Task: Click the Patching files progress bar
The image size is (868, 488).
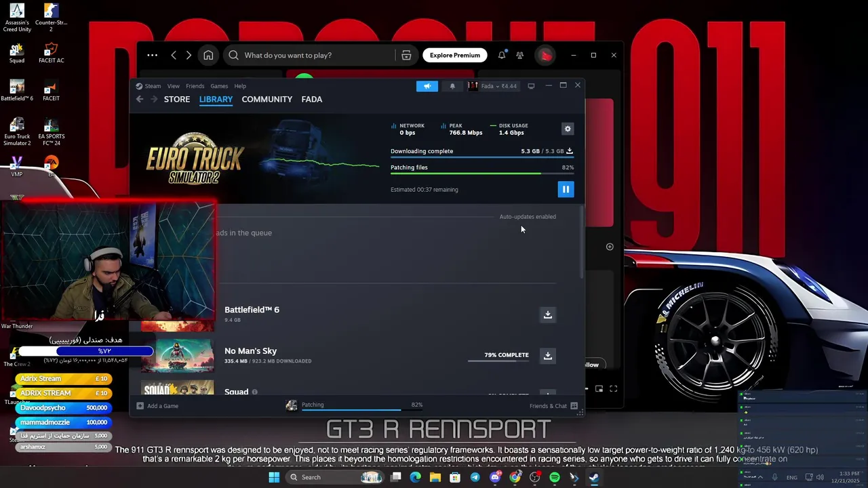Action: click(x=482, y=174)
